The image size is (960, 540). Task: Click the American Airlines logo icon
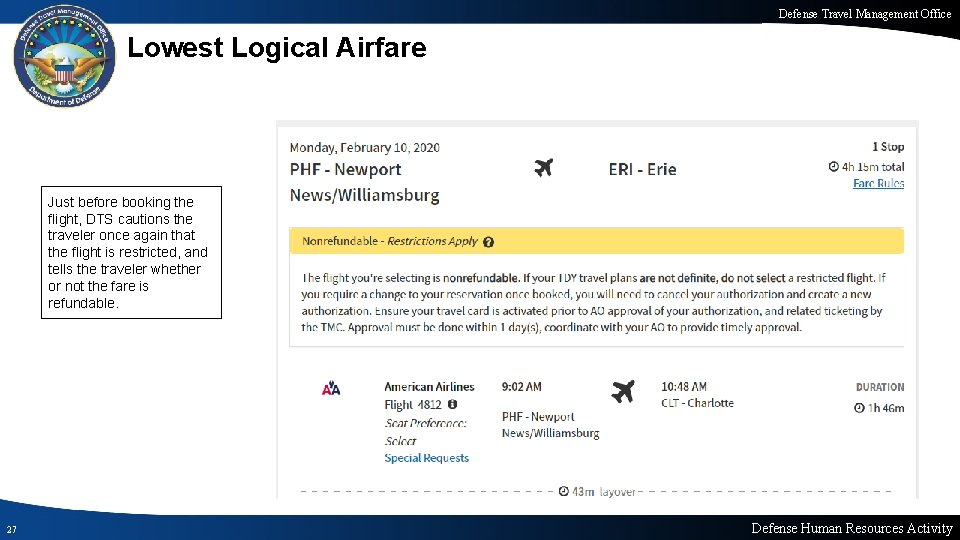pyautogui.click(x=331, y=388)
